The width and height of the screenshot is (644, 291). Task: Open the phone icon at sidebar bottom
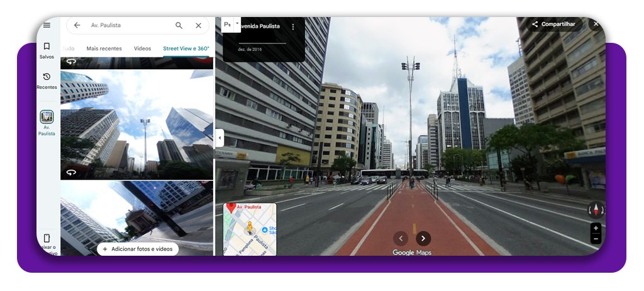pos(47,238)
